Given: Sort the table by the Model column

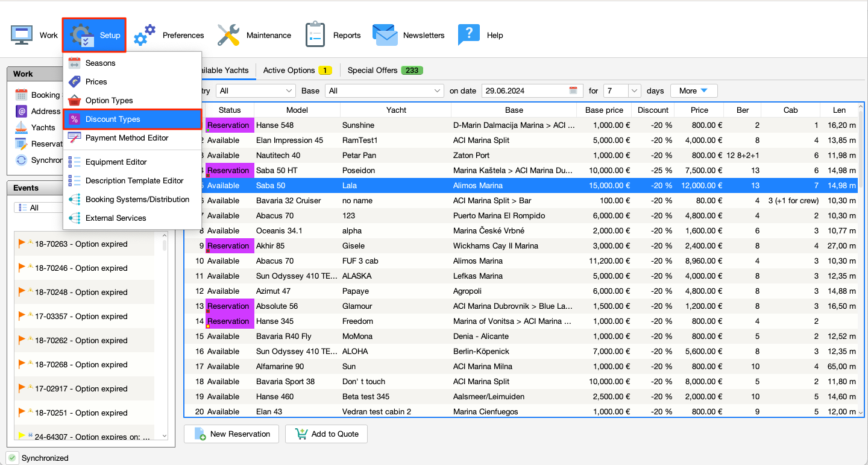Looking at the screenshot, I should [x=297, y=110].
